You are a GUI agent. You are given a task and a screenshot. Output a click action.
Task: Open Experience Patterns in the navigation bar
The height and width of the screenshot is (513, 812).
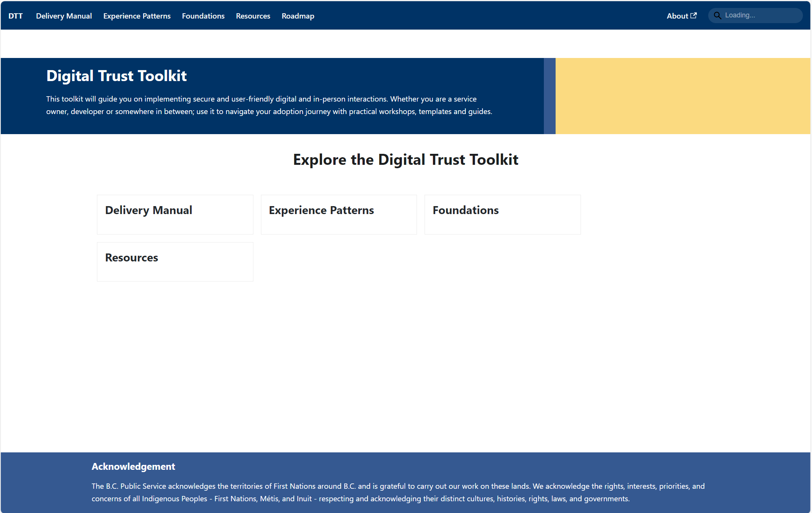(x=137, y=16)
